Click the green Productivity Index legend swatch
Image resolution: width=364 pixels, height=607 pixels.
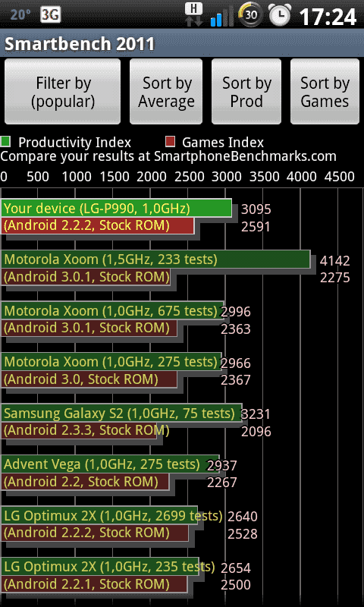[6, 142]
